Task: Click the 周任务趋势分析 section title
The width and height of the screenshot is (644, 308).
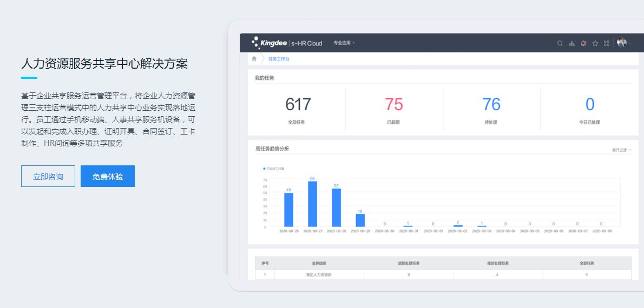Action: coord(272,149)
